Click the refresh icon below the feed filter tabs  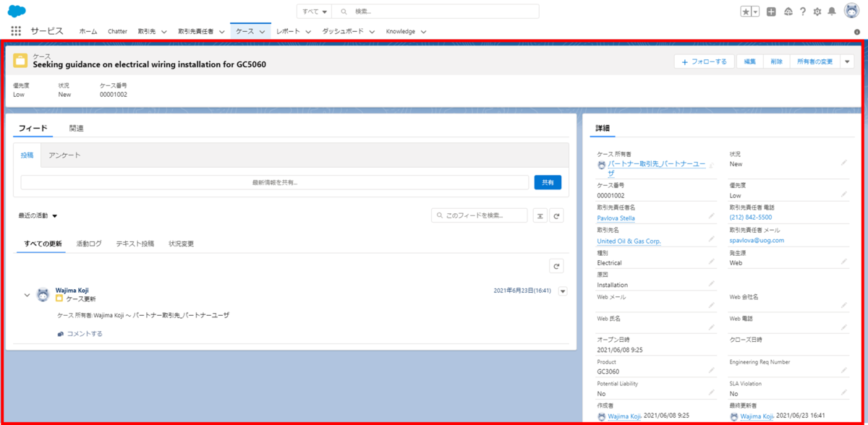556,267
